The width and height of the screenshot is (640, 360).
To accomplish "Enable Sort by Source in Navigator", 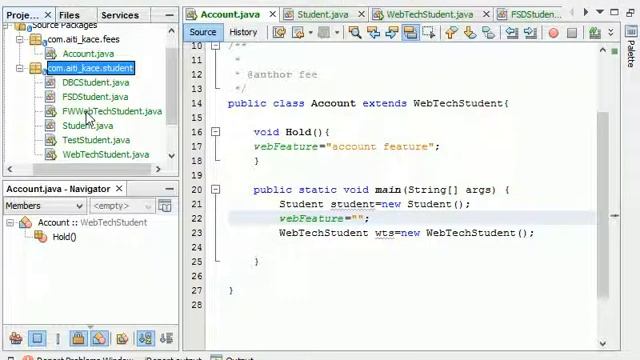I will (x=166, y=338).
